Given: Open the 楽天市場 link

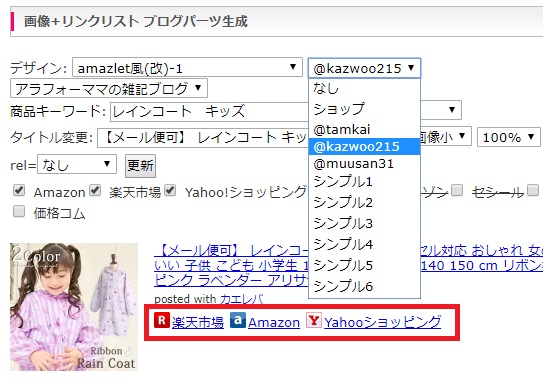Looking at the screenshot, I should click(x=198, y=322).
